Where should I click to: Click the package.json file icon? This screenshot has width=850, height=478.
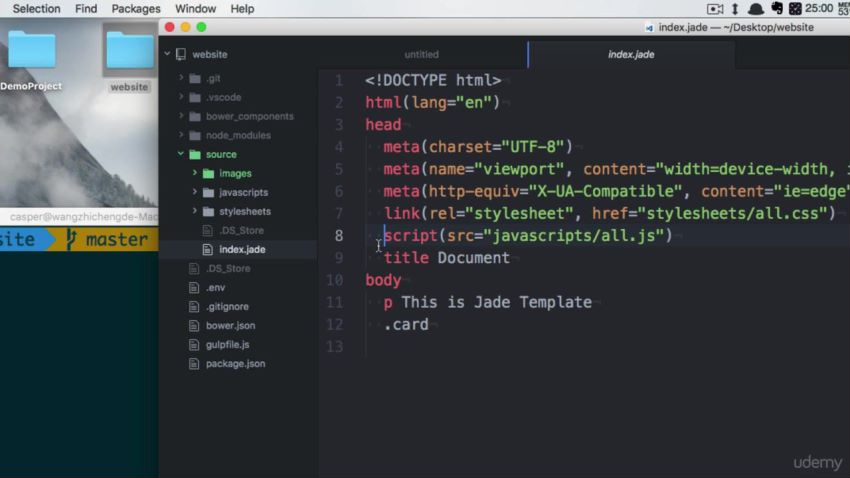click(194, 364)
